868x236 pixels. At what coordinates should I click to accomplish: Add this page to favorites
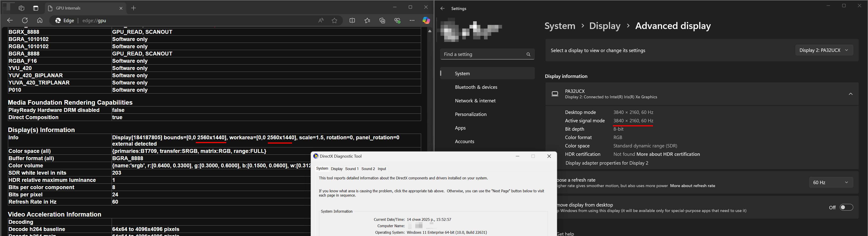coord(334,21)
